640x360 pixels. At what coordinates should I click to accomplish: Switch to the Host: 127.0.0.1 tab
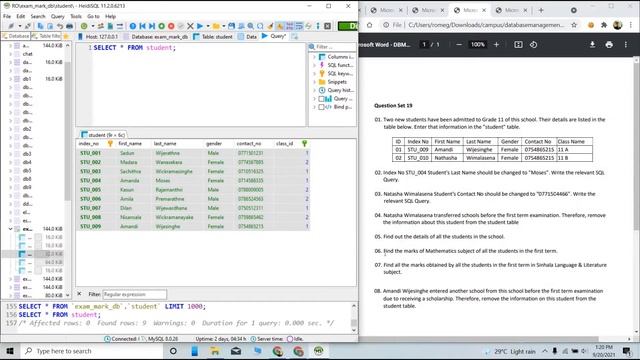98,37
